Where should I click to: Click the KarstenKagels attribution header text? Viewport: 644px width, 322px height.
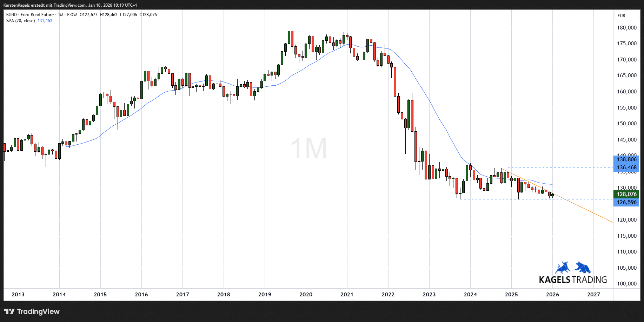click(x=70, y=5)
